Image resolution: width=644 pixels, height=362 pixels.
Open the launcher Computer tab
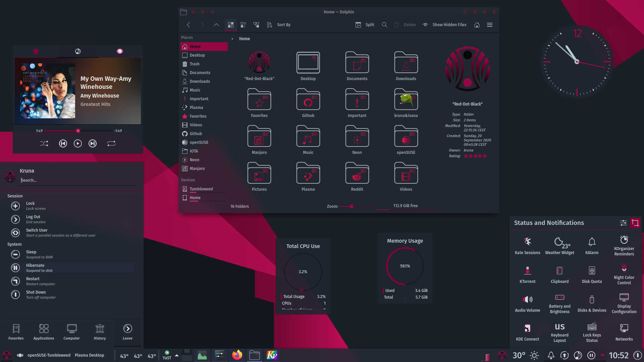(x=72, y=332)
